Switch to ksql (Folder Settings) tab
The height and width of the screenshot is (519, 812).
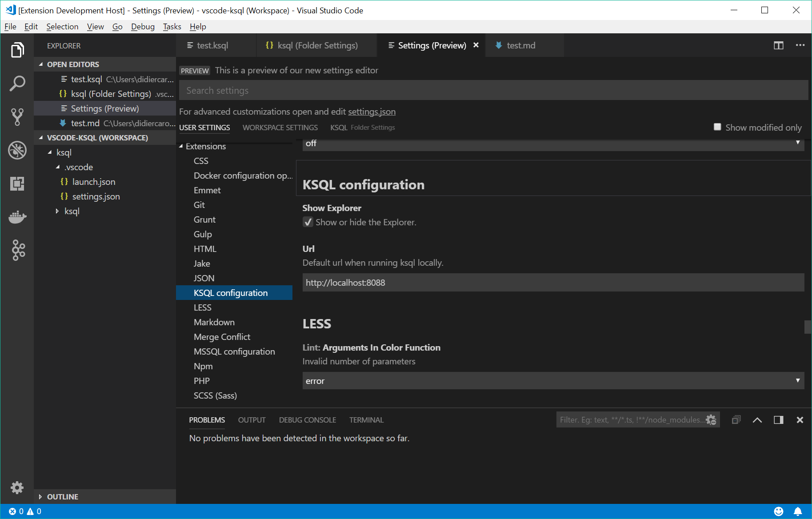317,45
